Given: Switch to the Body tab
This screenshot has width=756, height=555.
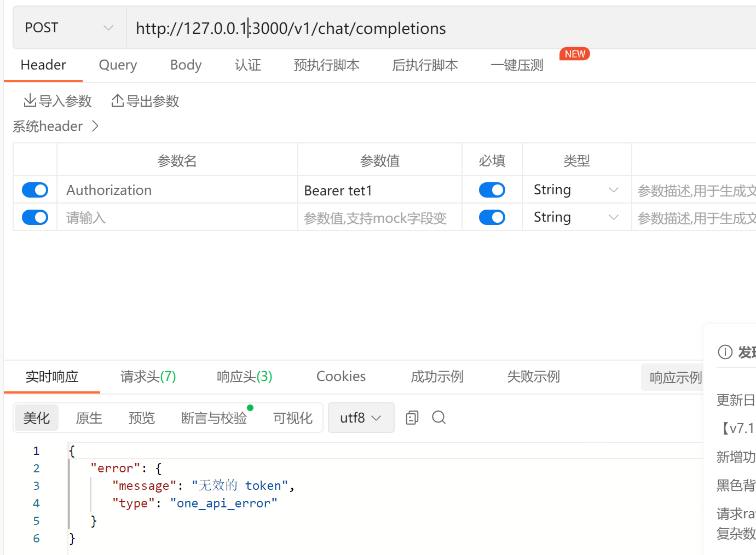Looking at the screenshot, I should coord(186,65).
